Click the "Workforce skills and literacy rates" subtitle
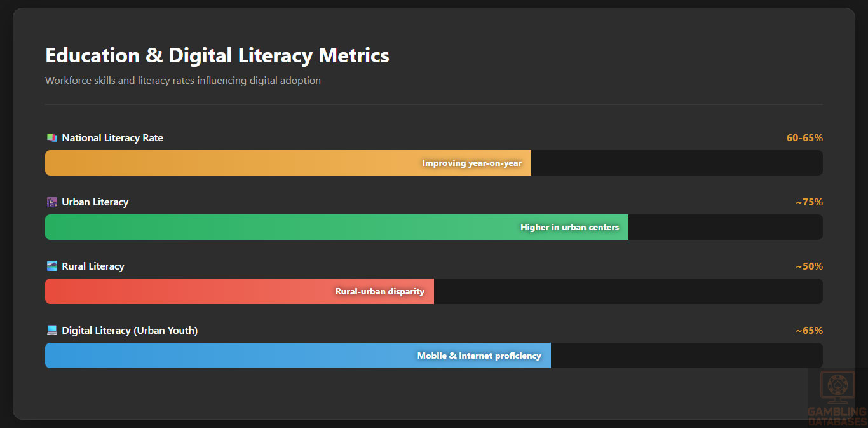The width and height of the screenshot is (868, 428). [183, 81]
